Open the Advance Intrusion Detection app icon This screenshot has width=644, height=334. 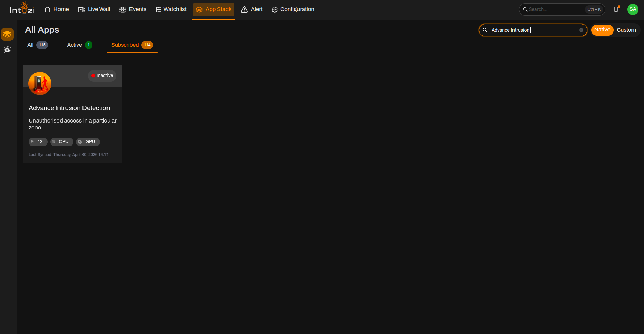click(x=40, y=84)
